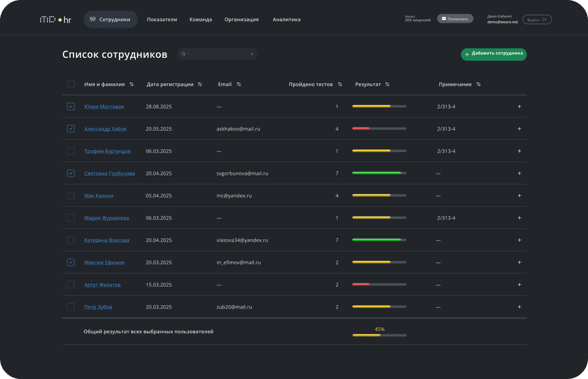Check the checkbox for Трофим Бургундов
Screen dimensions: 588x379
[x=71, y=151]
